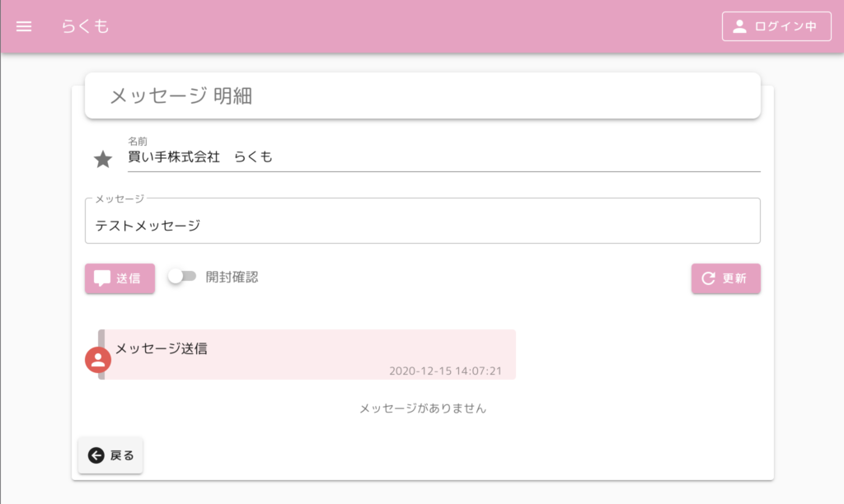
Task: Click the red user avatar icon
Action: (x=98, y=360)
